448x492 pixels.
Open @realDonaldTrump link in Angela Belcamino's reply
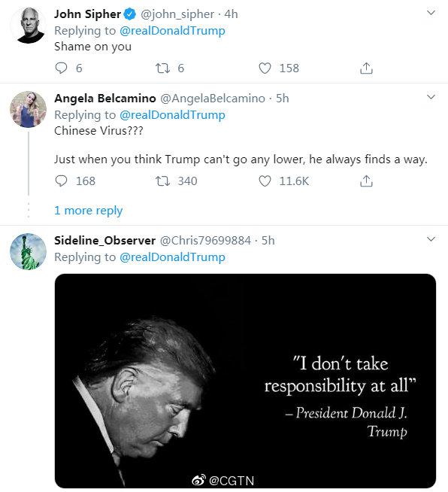pos(172,115)
